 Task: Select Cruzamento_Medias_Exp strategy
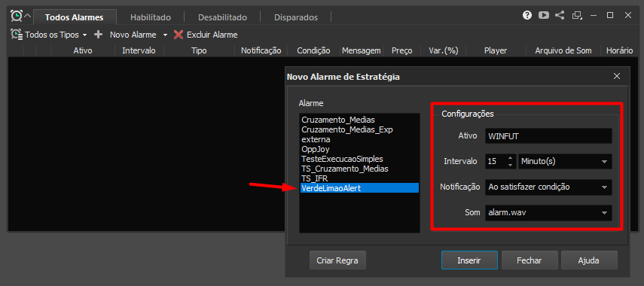359,129
